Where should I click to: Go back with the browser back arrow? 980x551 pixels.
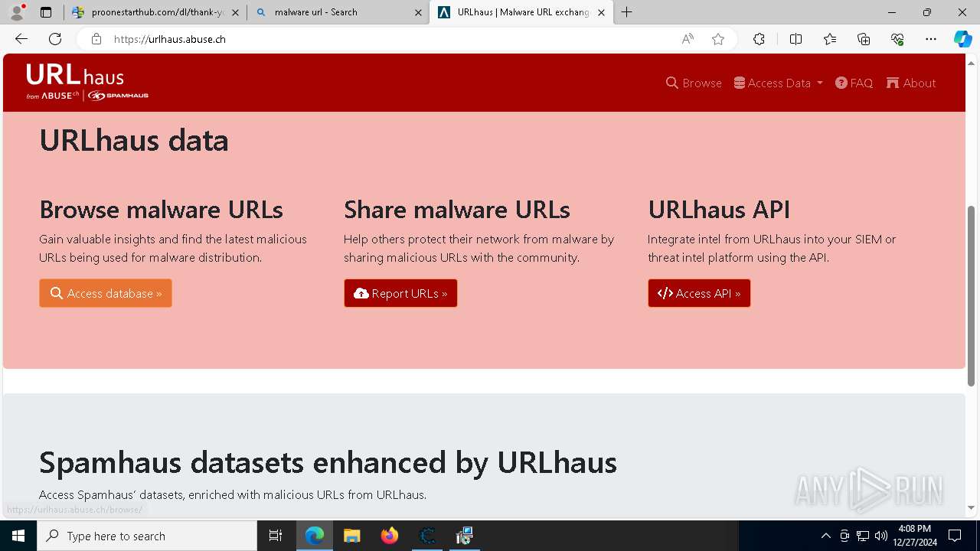(x=21, y=39)
